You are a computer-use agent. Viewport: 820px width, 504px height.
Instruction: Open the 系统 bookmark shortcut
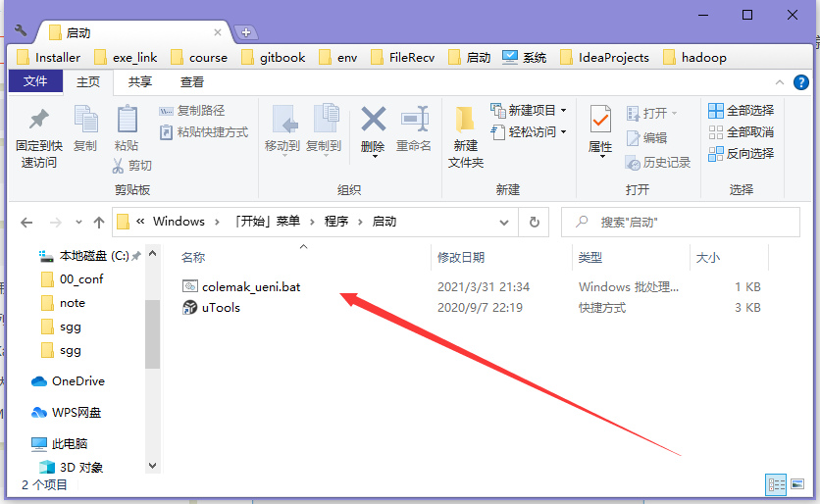click(524, 58)
